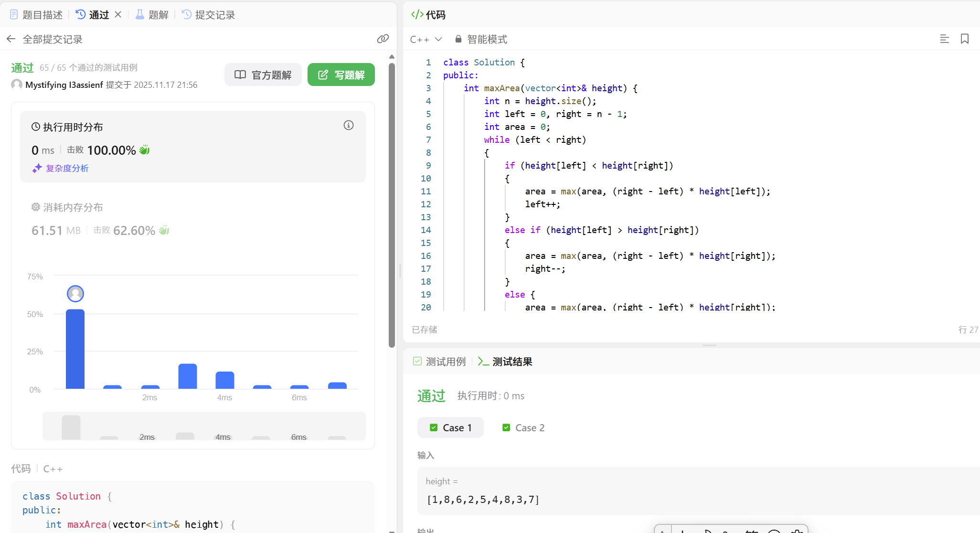The height and width of the screenshot is (533, 980).
Task: Select the Case 1 test case
Action: pyautogui.click(x=450, y=428)
